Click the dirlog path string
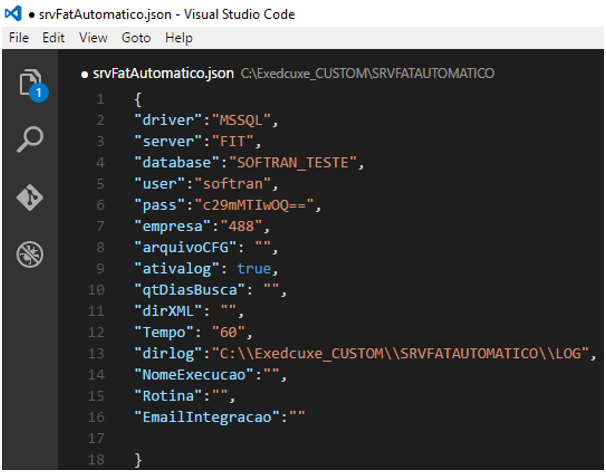The image size is (606, 473). pyautogui.click(x=402, y=353)
